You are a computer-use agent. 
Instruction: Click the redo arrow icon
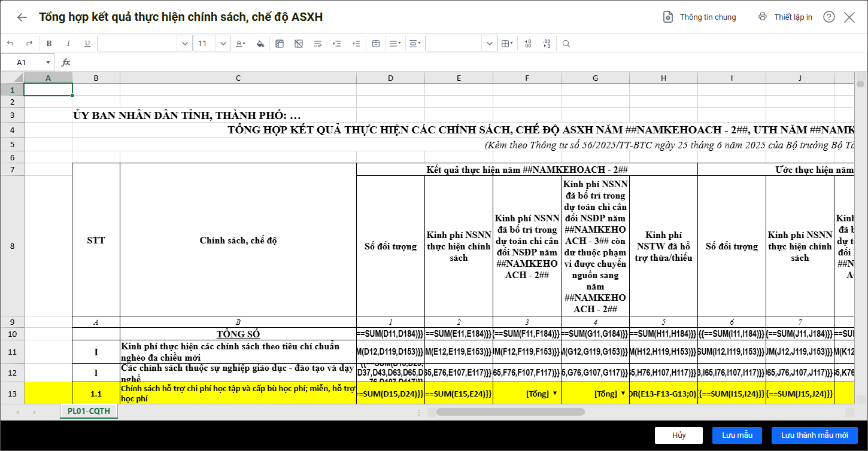(29, 44)
